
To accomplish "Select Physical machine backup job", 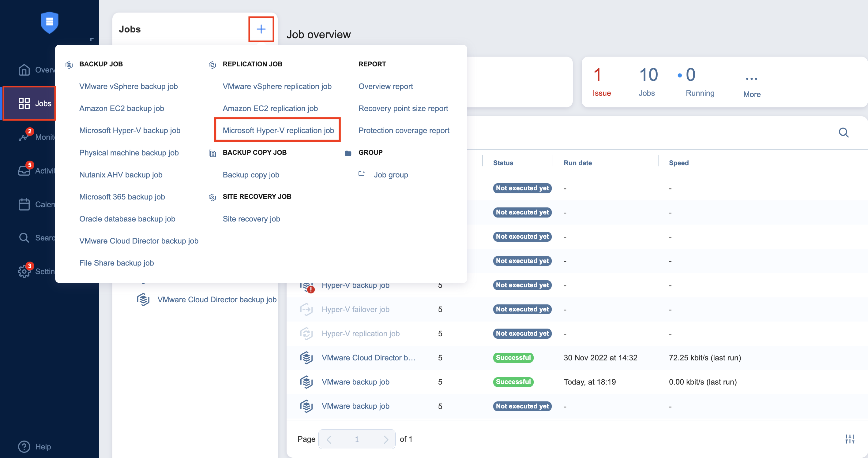I will (x=129, y=153).
